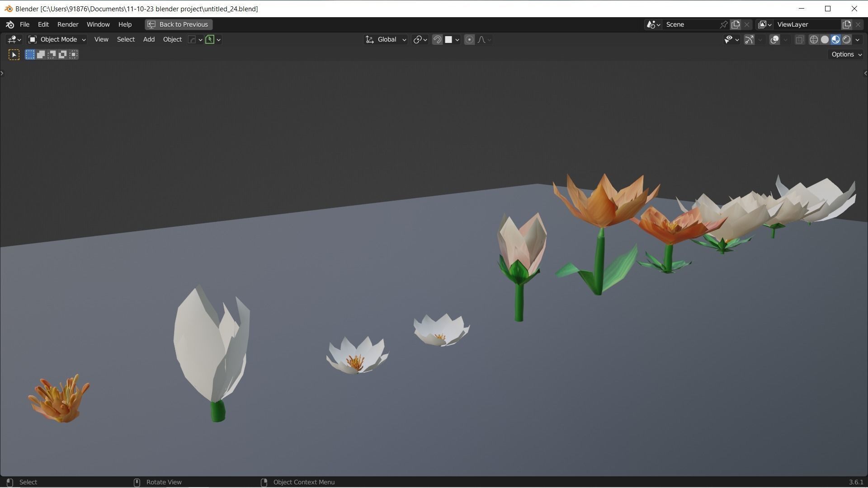Delete the current Scene

pos(747,24)
